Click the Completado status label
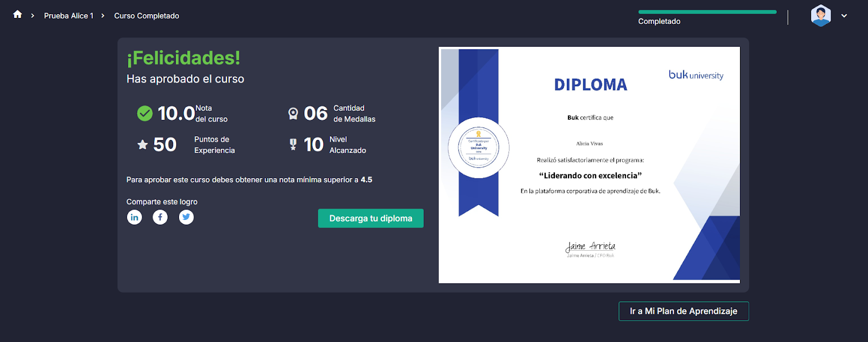The width and height of the screenshot is (868, 342). 659,21
